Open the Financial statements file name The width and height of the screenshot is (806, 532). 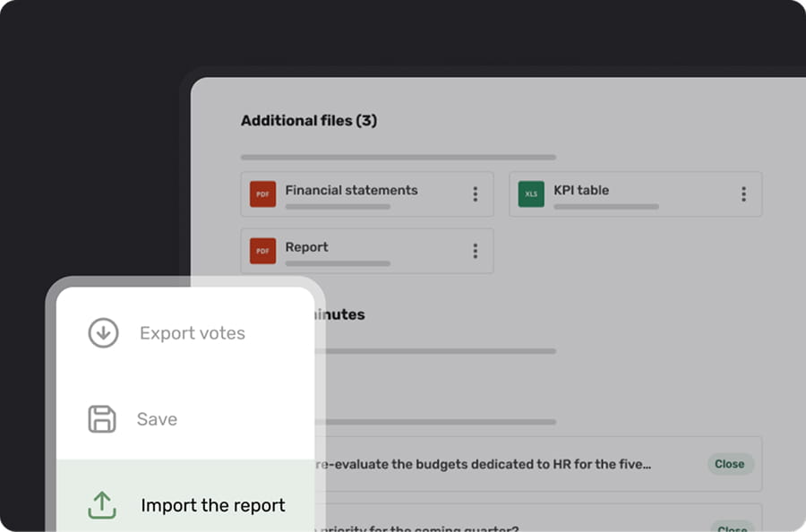click(x=351, y=190)
